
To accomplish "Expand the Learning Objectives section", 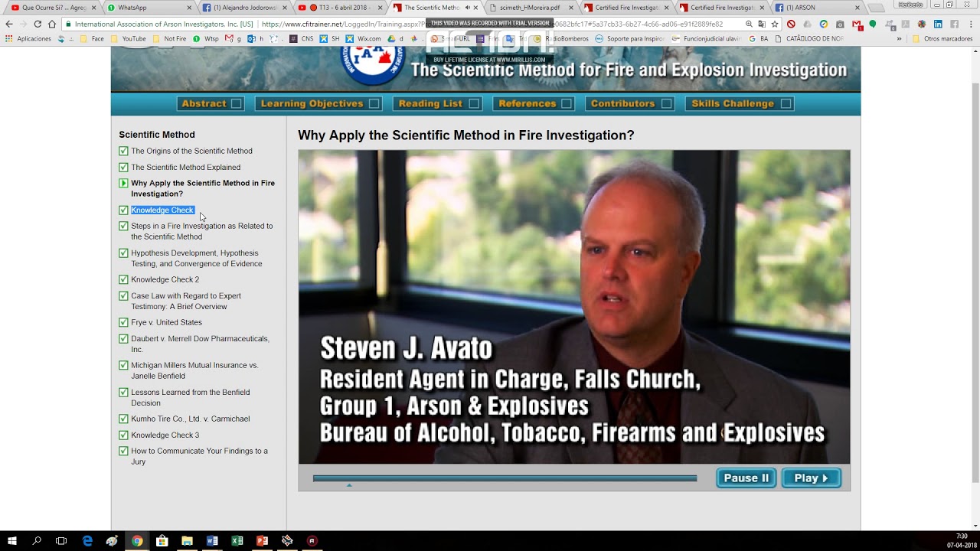I will pos(319,103).
